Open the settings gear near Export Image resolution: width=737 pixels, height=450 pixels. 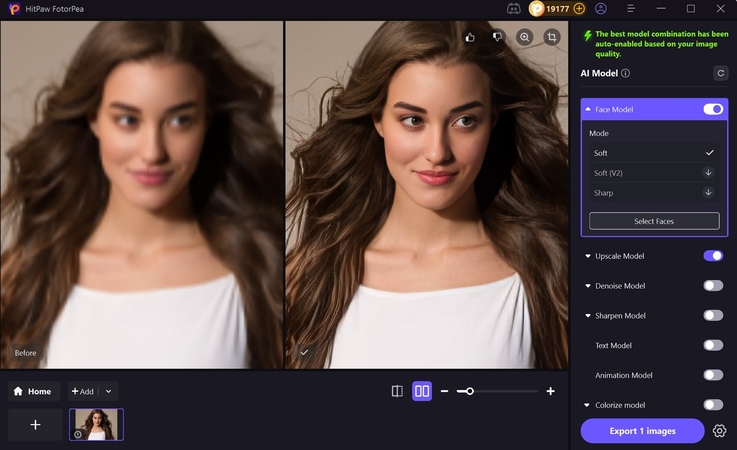click(720, 431)
